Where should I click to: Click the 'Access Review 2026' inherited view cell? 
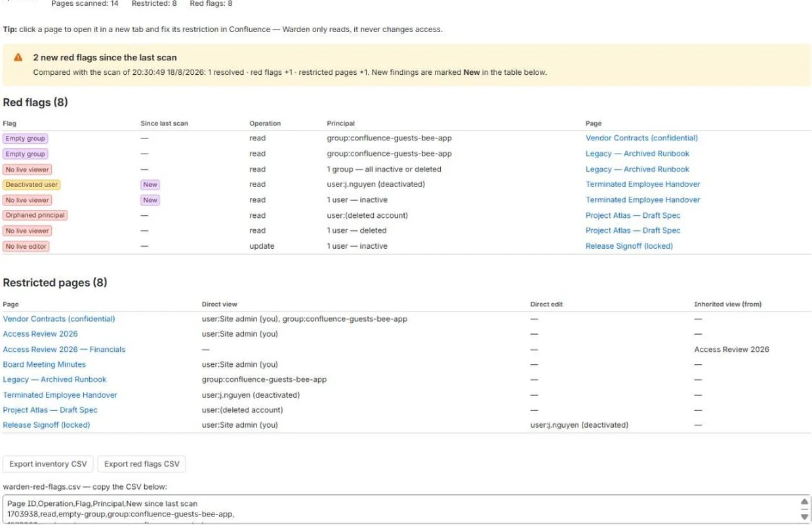[x=731, y=350]
